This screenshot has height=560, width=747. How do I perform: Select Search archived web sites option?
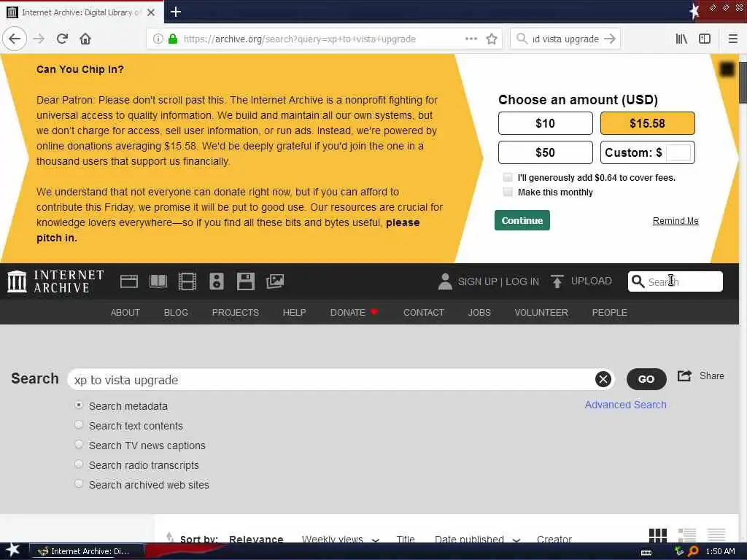(x=79, y=484)
